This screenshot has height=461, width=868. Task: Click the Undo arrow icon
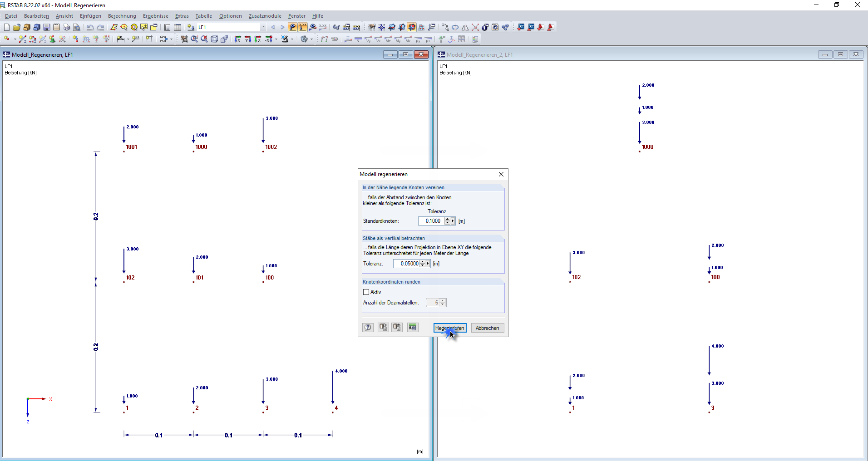point(90,27)
